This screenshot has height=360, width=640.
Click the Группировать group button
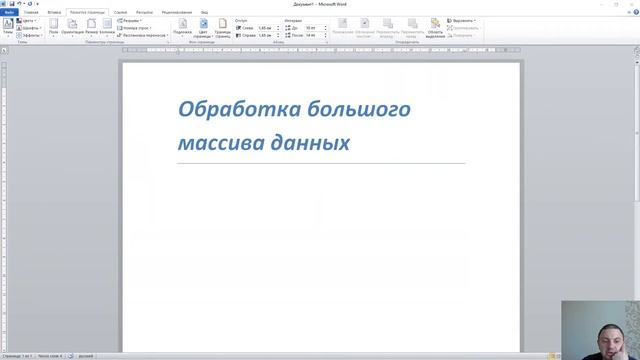click(463, 28)
